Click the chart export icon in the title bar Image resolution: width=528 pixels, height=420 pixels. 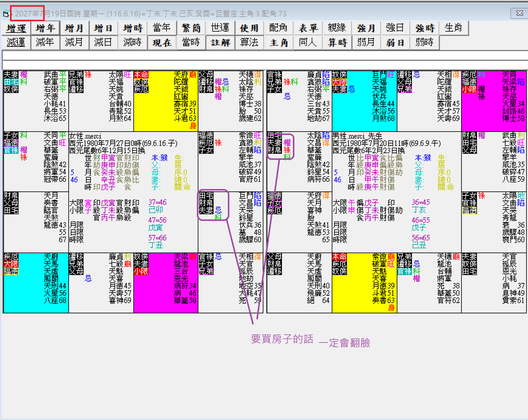(5, 14)
